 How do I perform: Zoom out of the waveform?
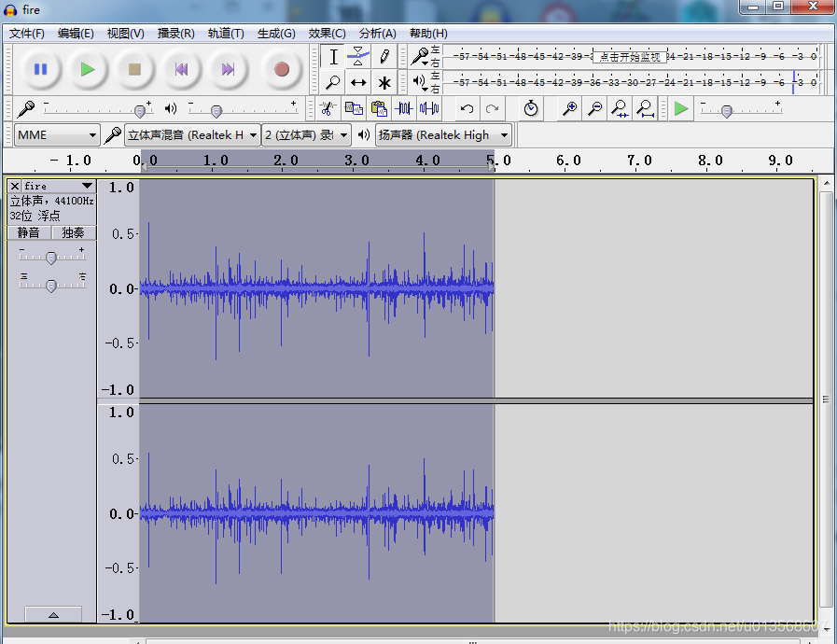click(594, 109)
